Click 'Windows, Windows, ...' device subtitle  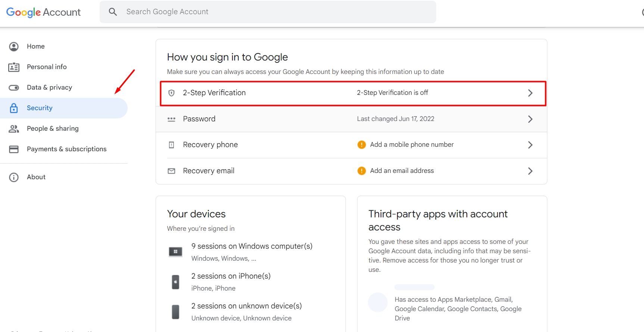224,258
